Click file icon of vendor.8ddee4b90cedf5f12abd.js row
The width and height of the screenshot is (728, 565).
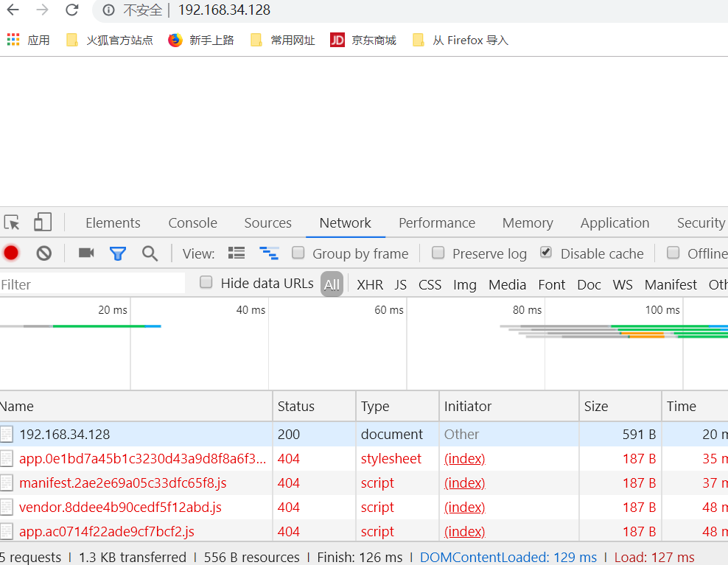[x=7, y=507]
